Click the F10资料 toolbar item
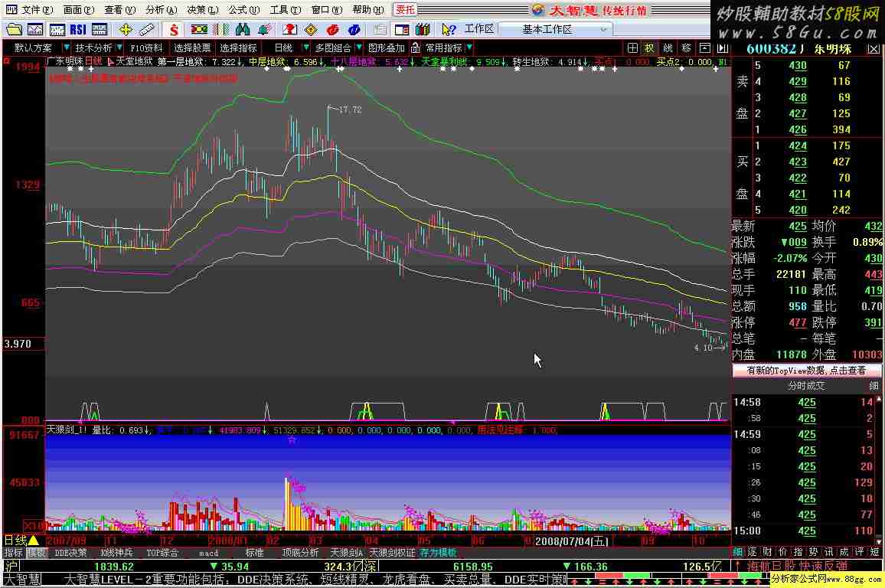The image size is (885, 588). pos(147,47)
